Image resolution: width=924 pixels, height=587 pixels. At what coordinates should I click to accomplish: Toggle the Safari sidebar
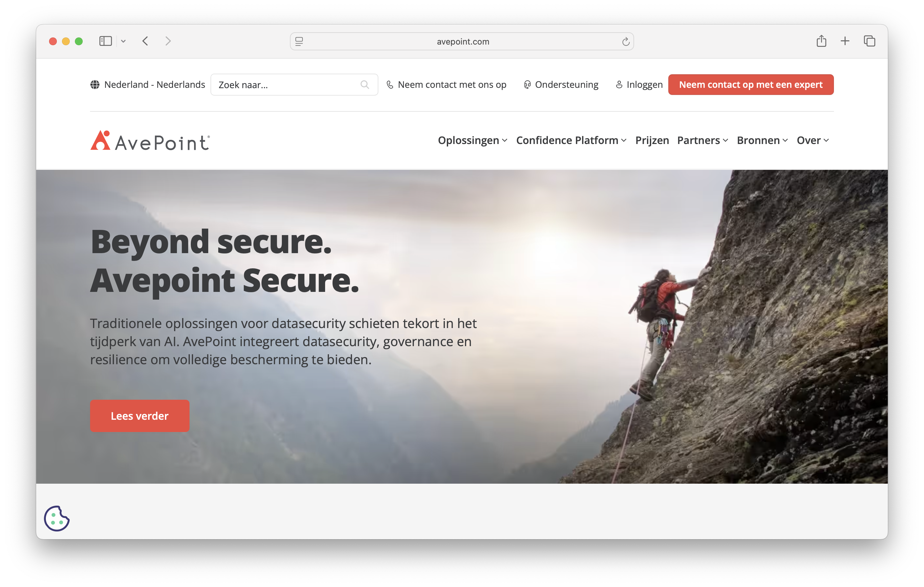click(x=106, y=41)
